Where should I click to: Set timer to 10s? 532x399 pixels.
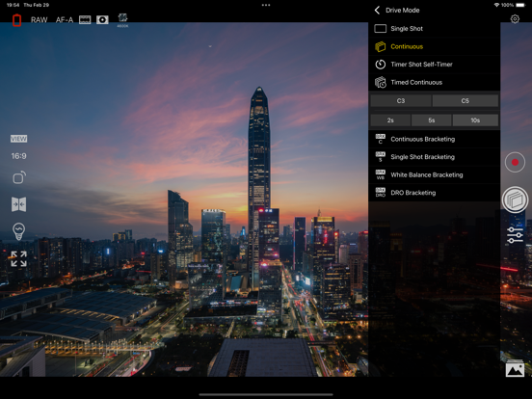pos(475,120)
